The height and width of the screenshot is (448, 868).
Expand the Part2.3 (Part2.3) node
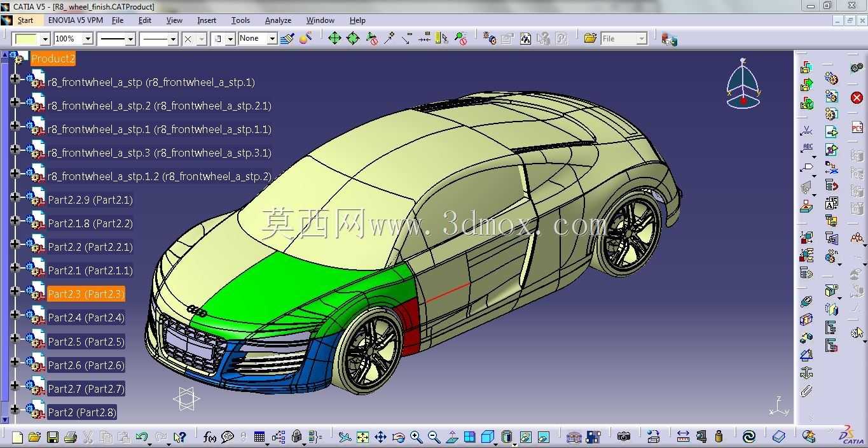click(15, 291)
